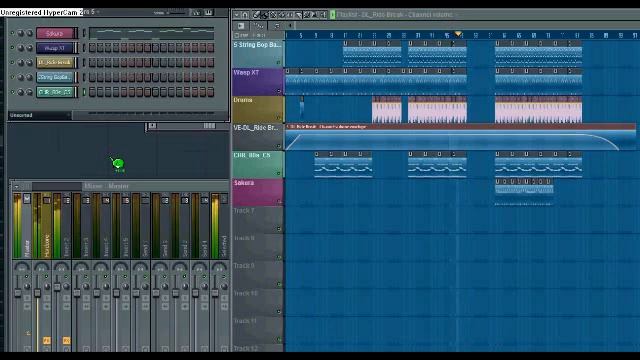Enable the first step of CHR_80s_C5
This screenshot has height=360, width=640.
click(x=92, y=92)
